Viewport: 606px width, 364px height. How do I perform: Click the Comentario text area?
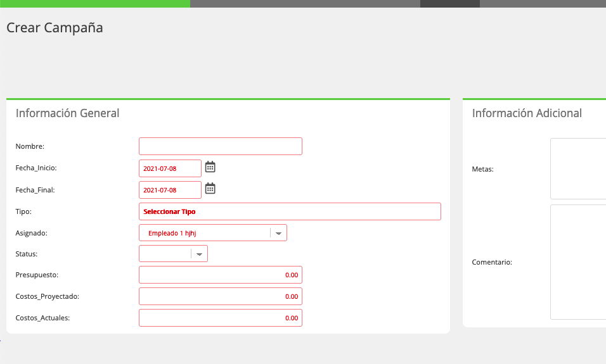578,262
